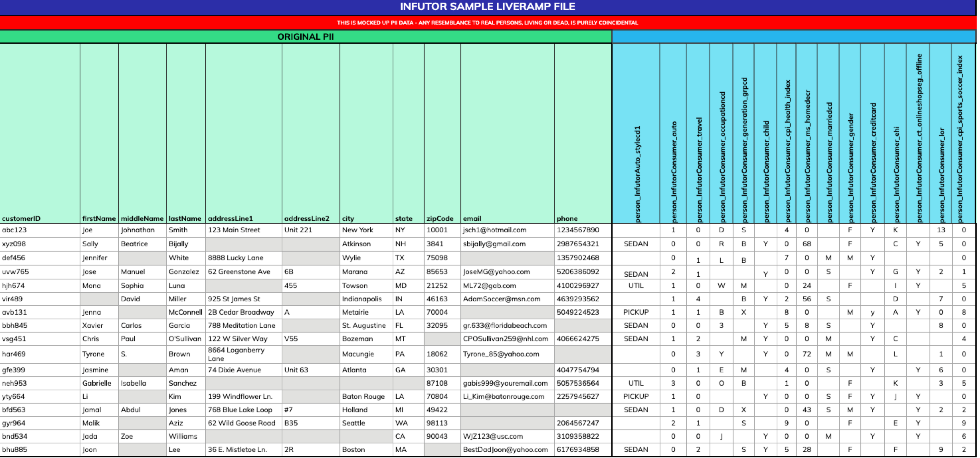Click the INFUTOR SAMPLE LIVERAMP FILE title
This screenshot has width=980, height=458.
[x=487, y=7]
